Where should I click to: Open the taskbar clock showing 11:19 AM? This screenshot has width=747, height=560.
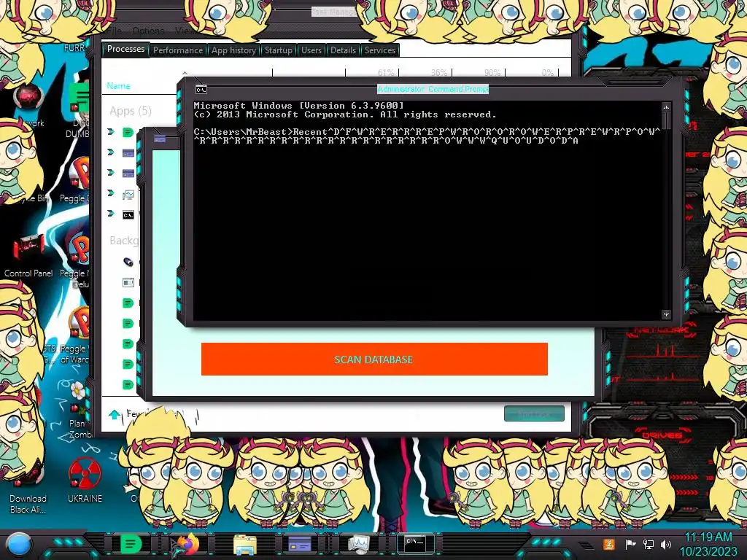[708, 544]
